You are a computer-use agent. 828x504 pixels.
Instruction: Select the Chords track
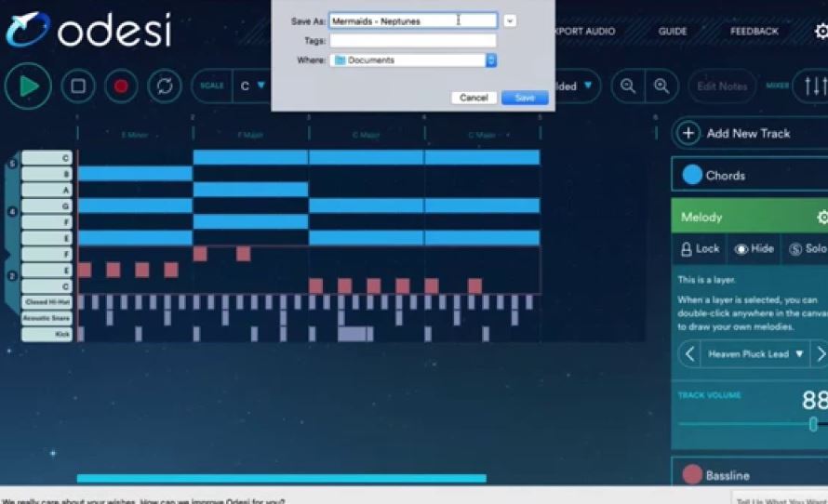click(x=750, y=174)
